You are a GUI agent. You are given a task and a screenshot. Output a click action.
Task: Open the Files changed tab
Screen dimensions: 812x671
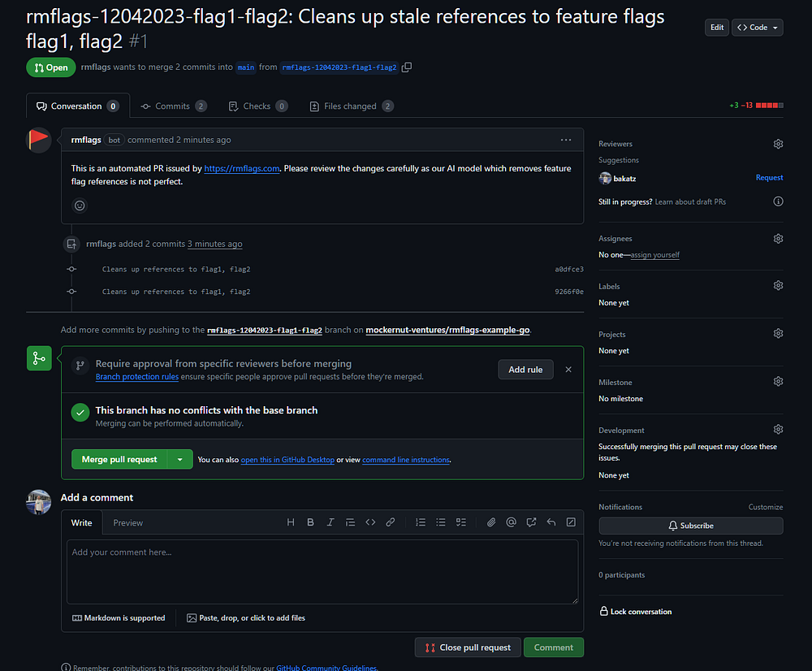[351, 106]
